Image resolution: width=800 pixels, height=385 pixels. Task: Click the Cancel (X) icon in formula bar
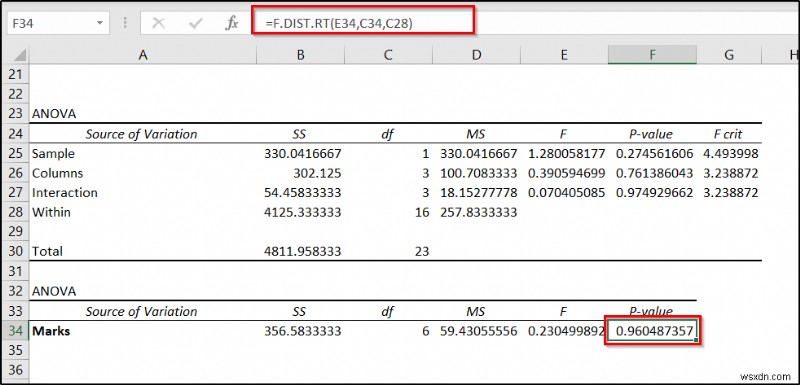point(159,23)
